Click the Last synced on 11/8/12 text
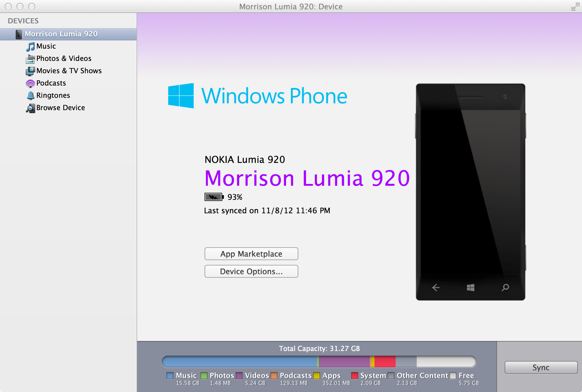582x392 pixels. 267,211
